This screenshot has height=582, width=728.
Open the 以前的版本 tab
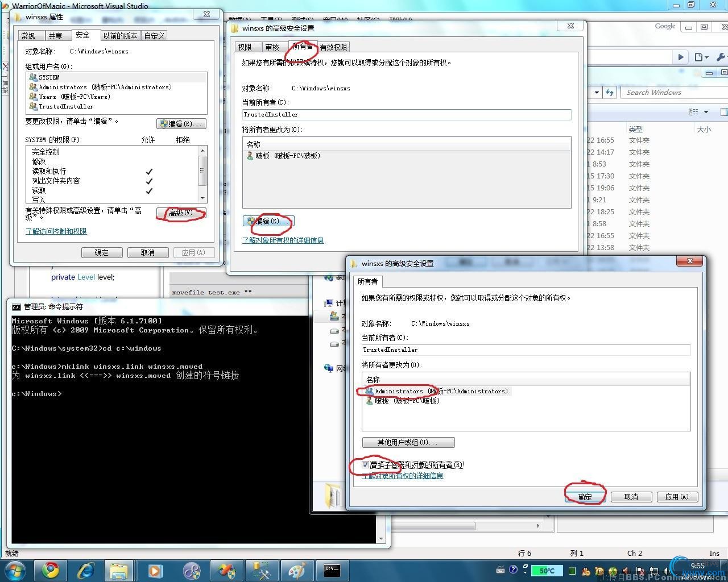pos(120,36)
